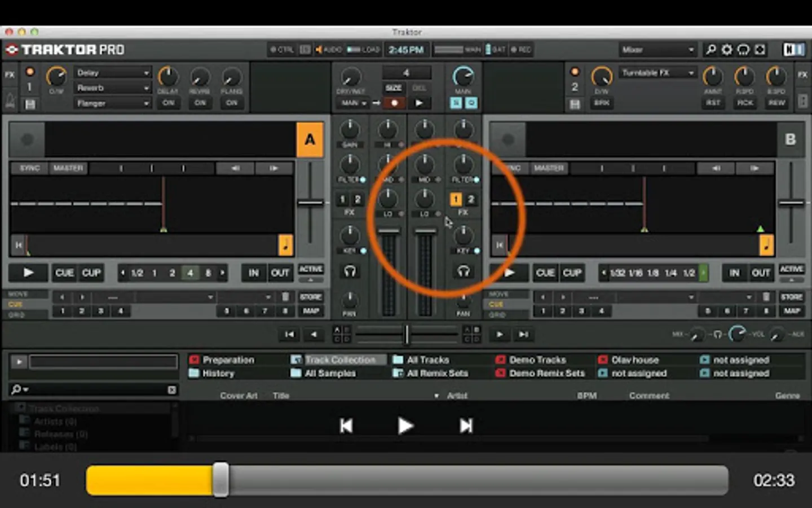Click the headphones icon right of the gear
Viewport: 812px width, 508px height.
[x=743, y=50]
